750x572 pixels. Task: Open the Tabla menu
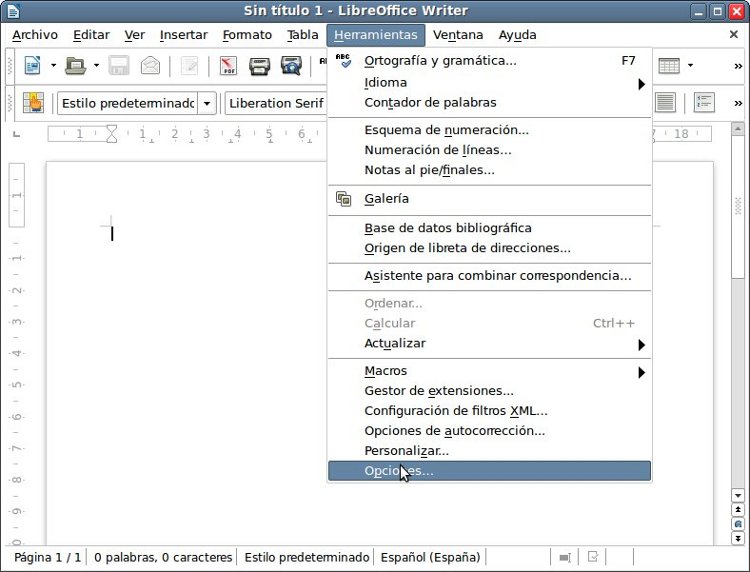click(303, 35)
